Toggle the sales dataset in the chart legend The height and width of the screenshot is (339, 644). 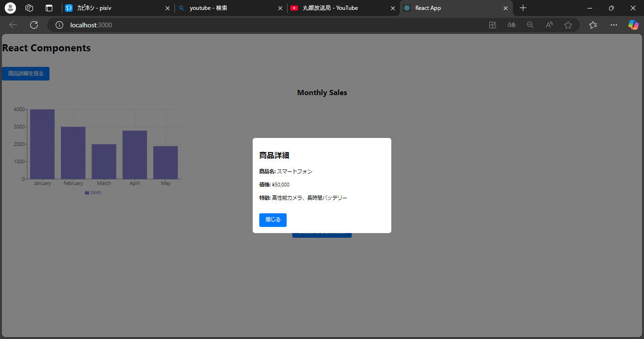(93, 192)
